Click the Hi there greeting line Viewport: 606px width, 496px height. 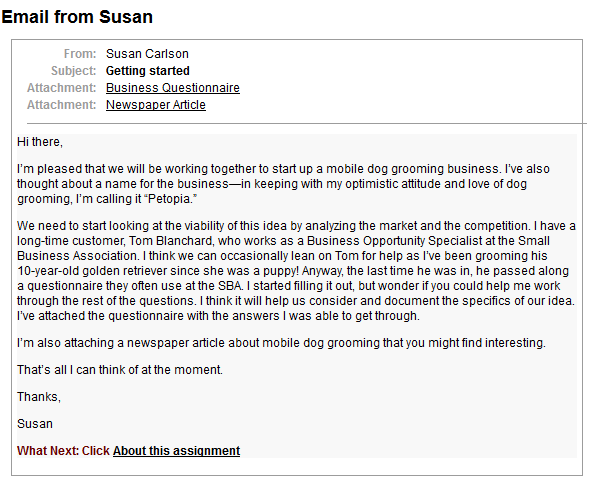40,141
